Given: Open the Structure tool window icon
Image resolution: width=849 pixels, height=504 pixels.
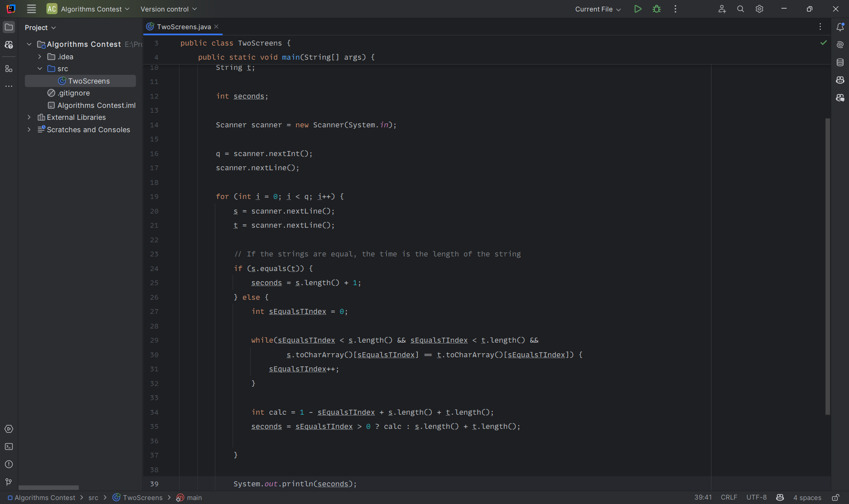Looking at the screenshot, I should [9, 69].
